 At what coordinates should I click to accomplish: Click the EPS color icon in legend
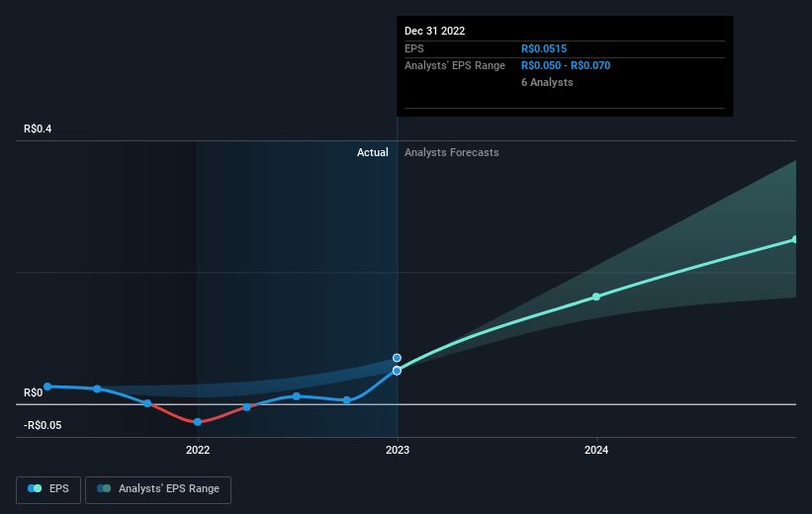point(35,488)
